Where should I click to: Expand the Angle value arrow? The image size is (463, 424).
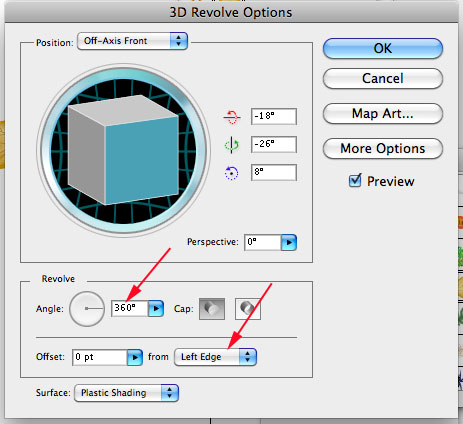pyautogui.click(x=156, y=309)
